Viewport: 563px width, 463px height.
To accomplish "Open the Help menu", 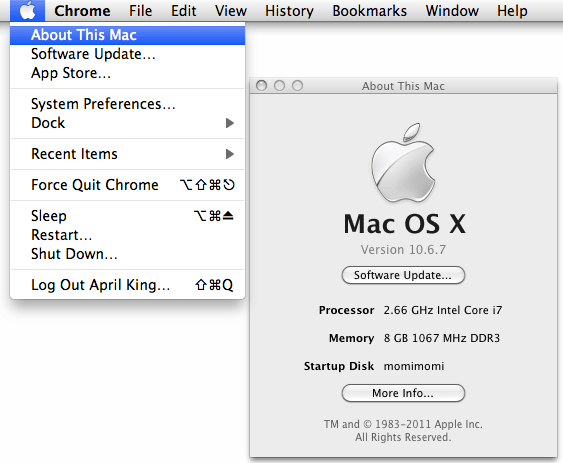I will 512,11.
